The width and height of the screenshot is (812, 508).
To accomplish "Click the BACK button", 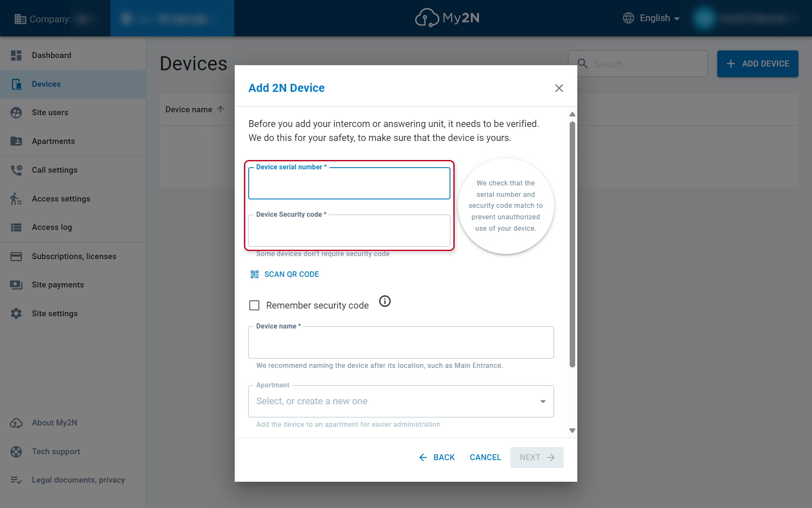I will pyautogui.click(x=437, y=458).
